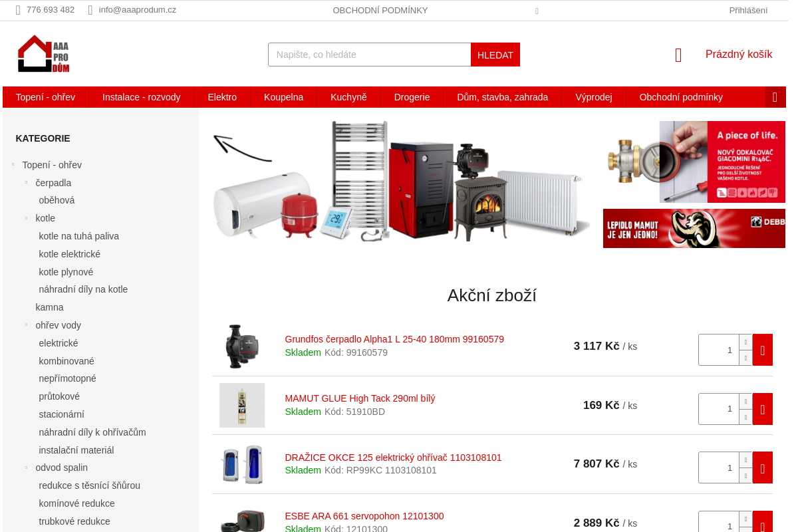Click the HLEDAT search button
Image resolution: width=798 pixels, height=532 pixels.
495,55
